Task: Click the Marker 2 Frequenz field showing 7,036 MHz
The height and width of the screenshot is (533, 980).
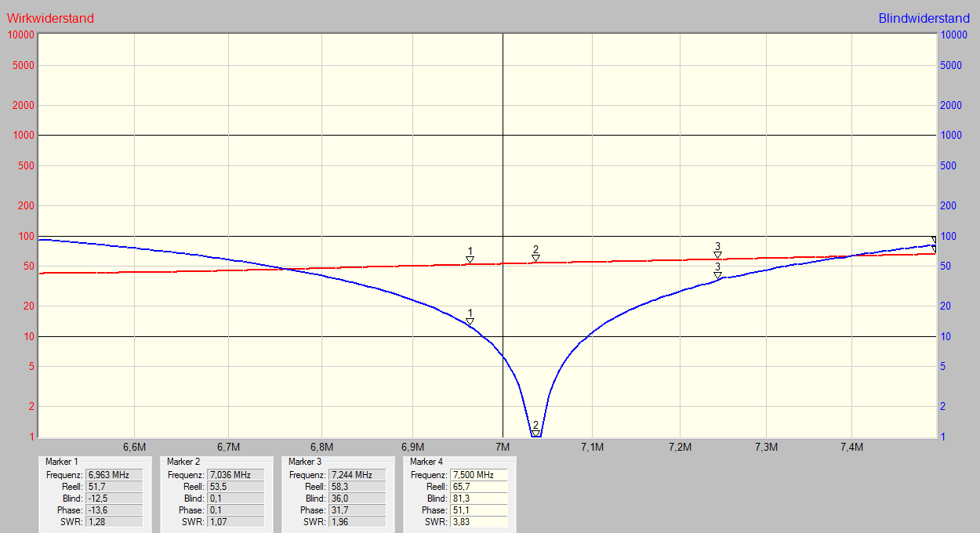Action: pyautogui.click(x=237, y=475)
